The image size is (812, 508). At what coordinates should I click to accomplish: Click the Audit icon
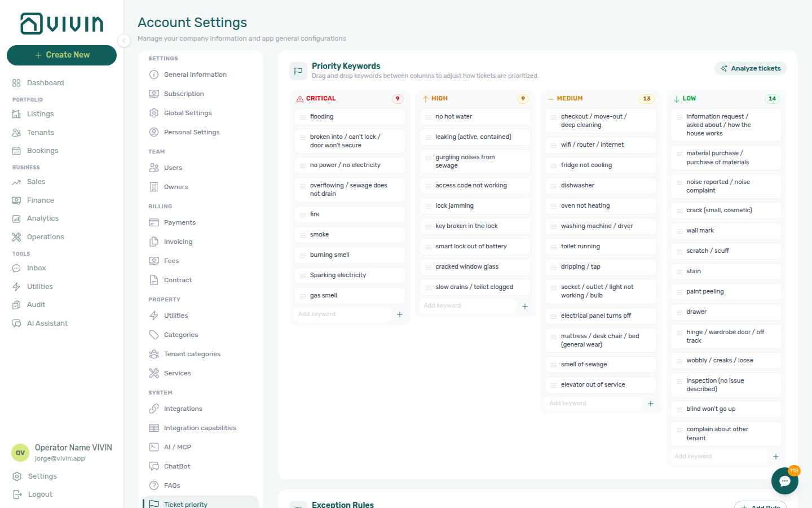(16, 305)
